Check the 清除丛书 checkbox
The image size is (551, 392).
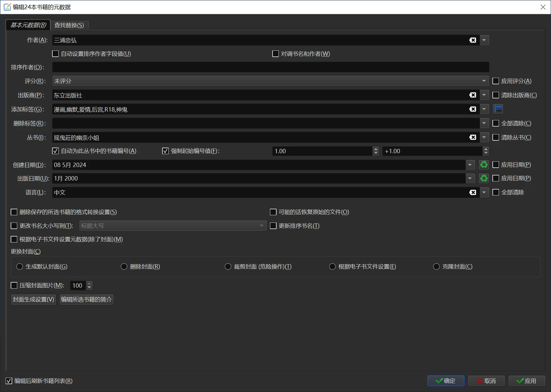(496, 137)
